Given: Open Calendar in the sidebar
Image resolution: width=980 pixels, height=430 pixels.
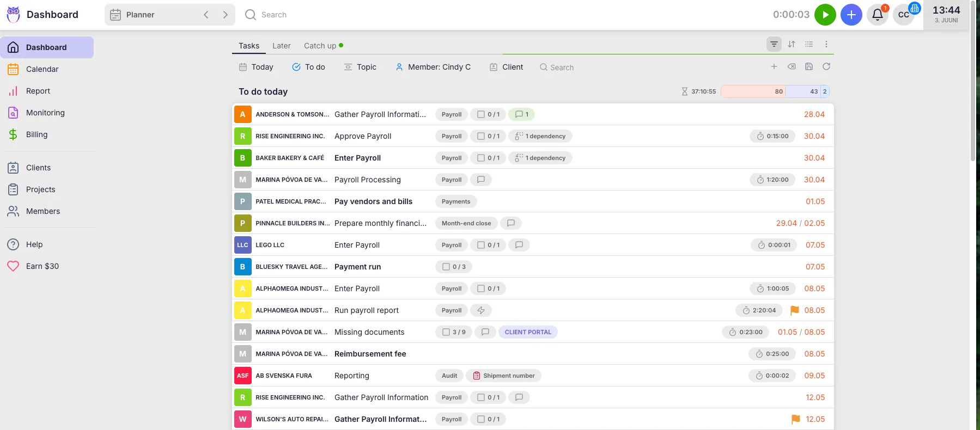Looking at the screenshot, I should pyautogui.click(x=42, y=69).
